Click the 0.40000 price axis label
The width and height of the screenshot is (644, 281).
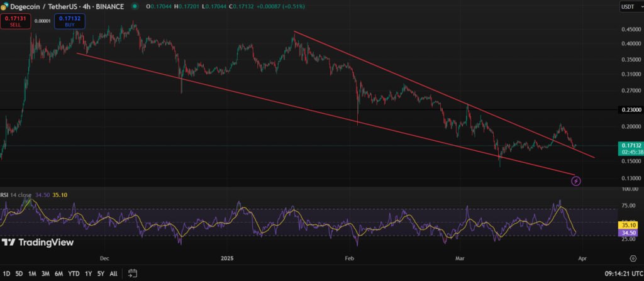pyautogui.click(x=630, y=43)
